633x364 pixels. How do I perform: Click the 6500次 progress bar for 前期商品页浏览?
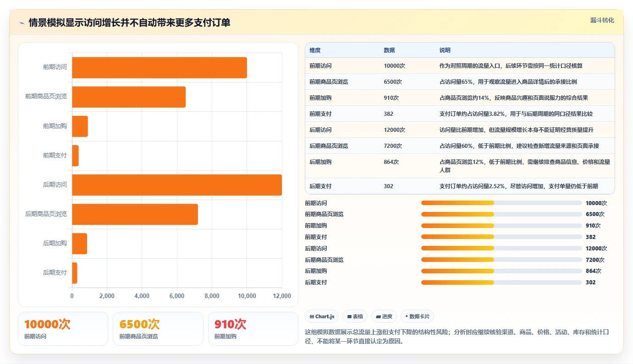501,214
